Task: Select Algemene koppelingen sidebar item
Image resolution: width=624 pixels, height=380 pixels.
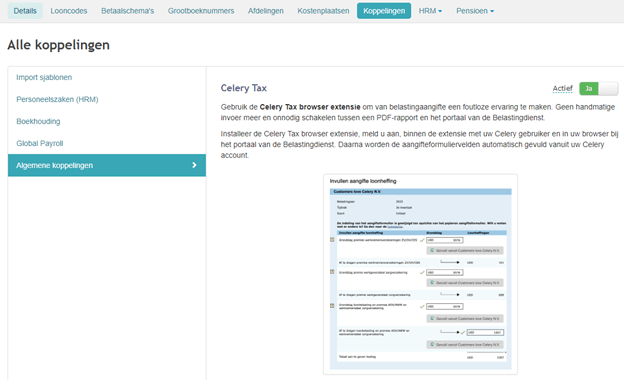Action: pos(107,165)
